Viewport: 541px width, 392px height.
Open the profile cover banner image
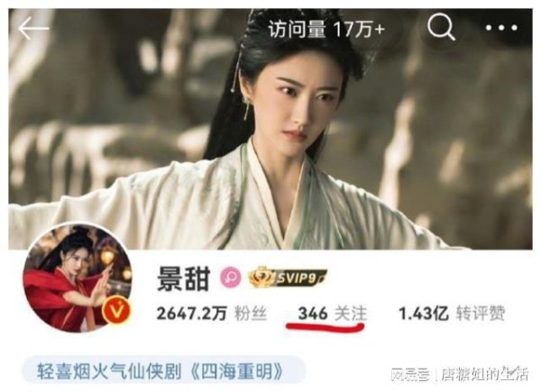pyautogui.click(x=270, y=129)
